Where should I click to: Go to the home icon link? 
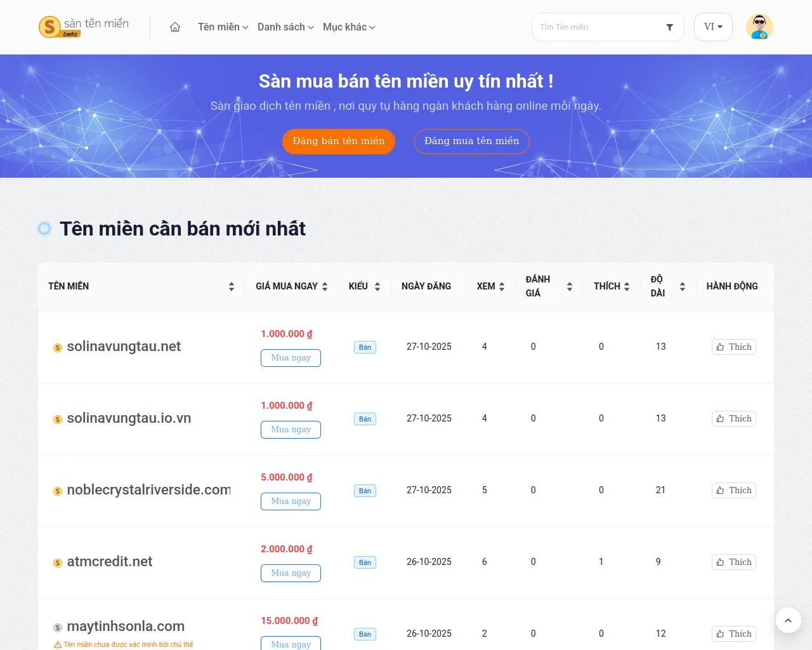point(175,27)
